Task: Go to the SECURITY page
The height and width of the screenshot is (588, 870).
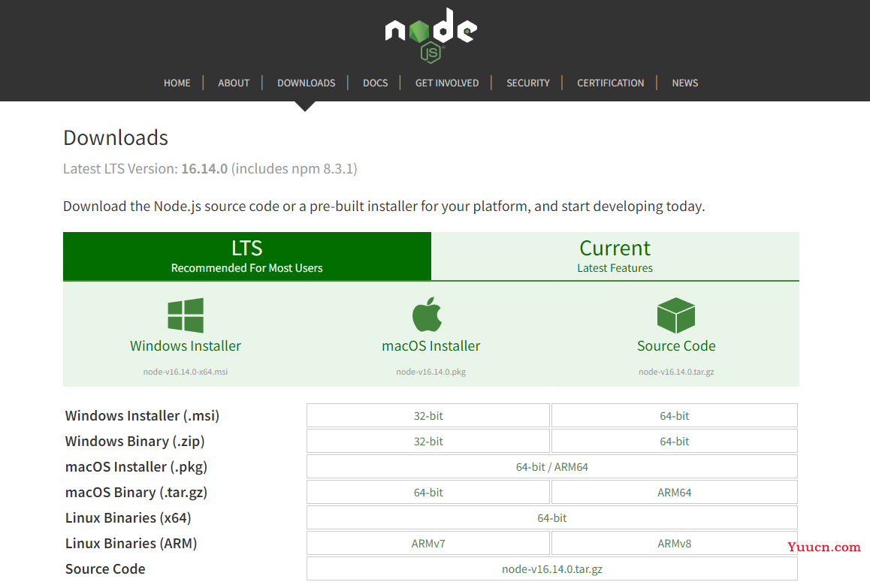Action: tap(527, 83)
